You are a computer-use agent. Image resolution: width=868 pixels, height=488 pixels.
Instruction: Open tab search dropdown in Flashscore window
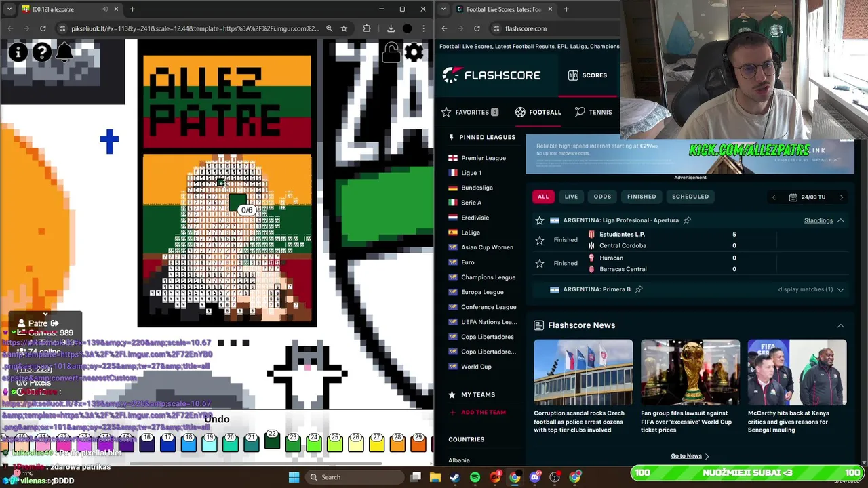click(x=443, y=9)
